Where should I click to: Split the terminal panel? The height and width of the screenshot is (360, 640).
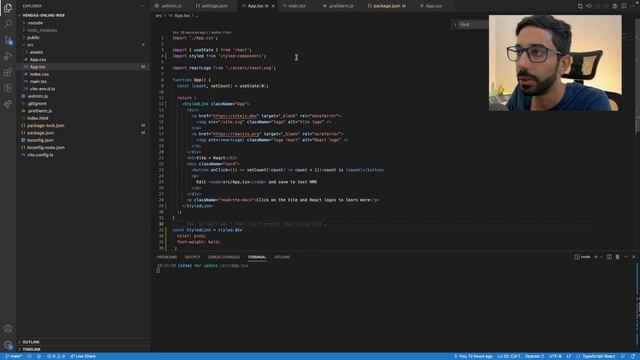click(609, 257)
